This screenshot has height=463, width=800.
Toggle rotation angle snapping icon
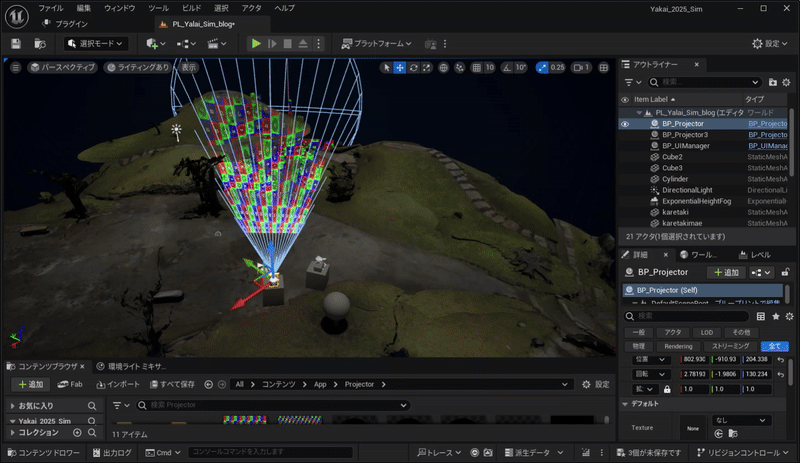507,67
